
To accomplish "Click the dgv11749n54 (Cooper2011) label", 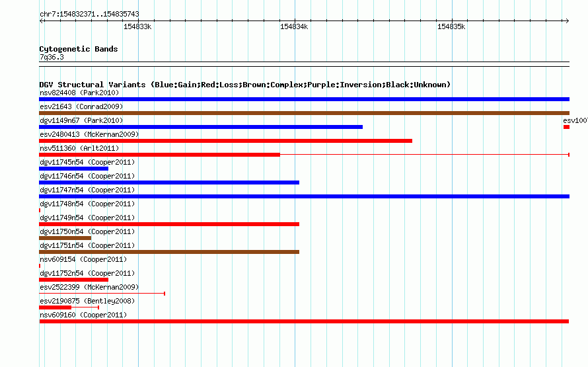I will point(87,218).
